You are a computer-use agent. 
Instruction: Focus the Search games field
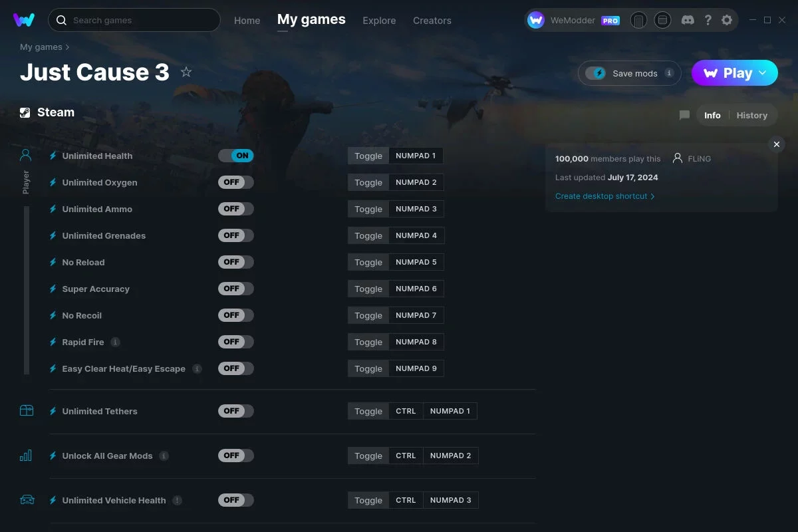[x=134, y=20]
